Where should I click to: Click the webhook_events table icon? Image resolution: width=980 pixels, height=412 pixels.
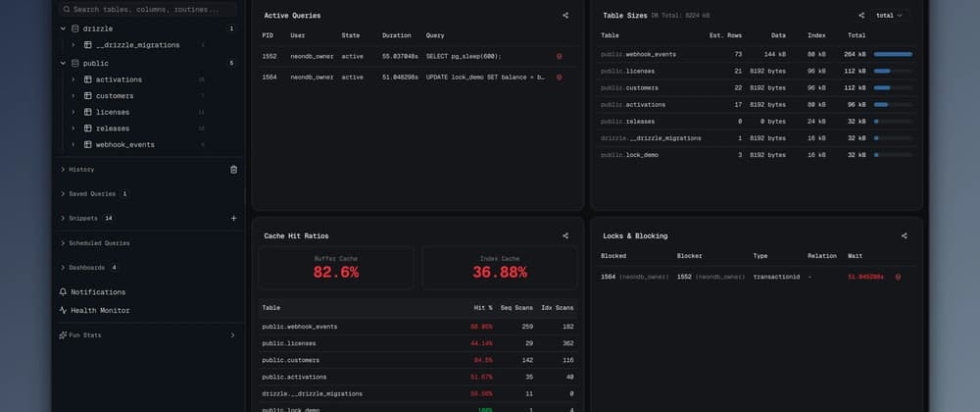[x=87, y=144]
